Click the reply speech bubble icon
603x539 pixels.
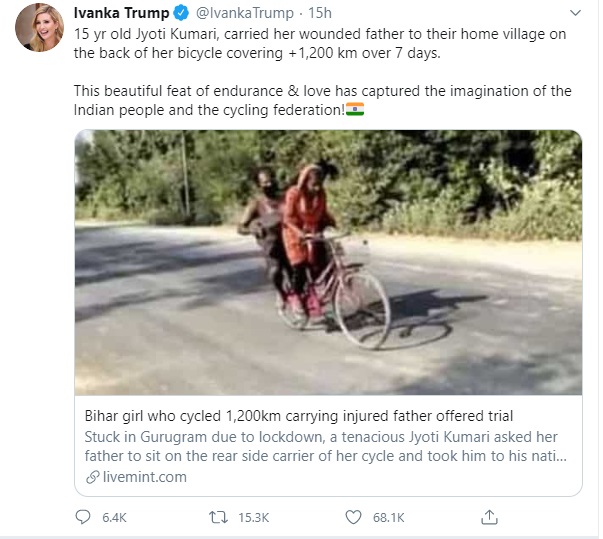click(x=83, y=517)
